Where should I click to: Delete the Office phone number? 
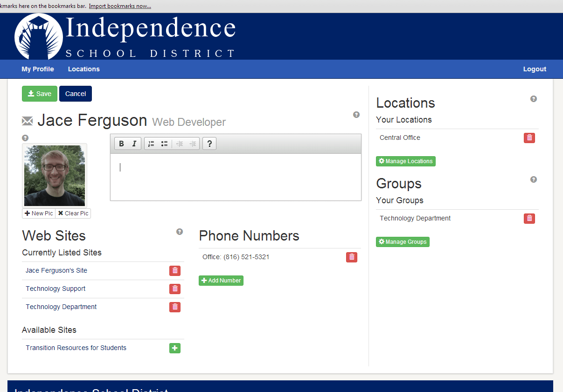pyautogui.click(x=352, y=257)
